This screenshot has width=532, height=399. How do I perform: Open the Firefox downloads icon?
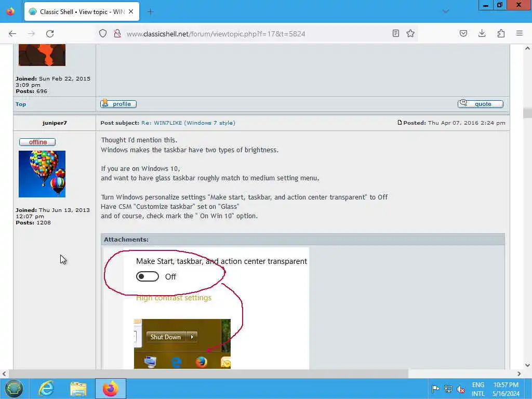coord(482,33)
